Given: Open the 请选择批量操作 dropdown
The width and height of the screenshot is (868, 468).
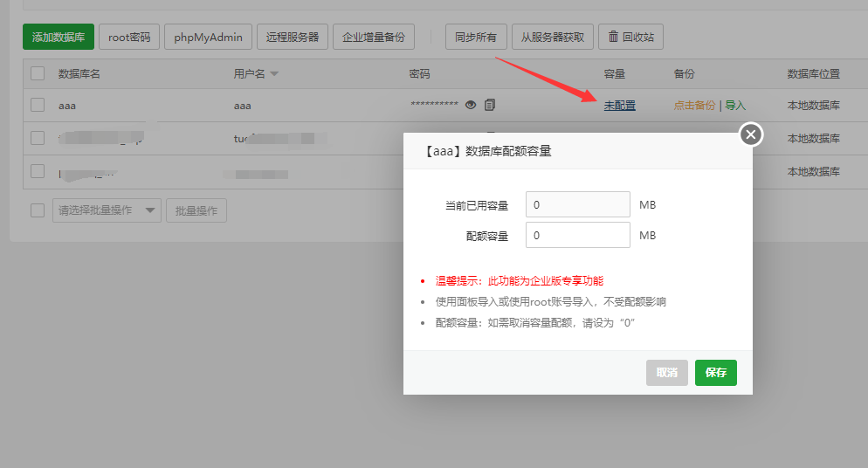Looking at the screenshot, I should tap(107, 210).
